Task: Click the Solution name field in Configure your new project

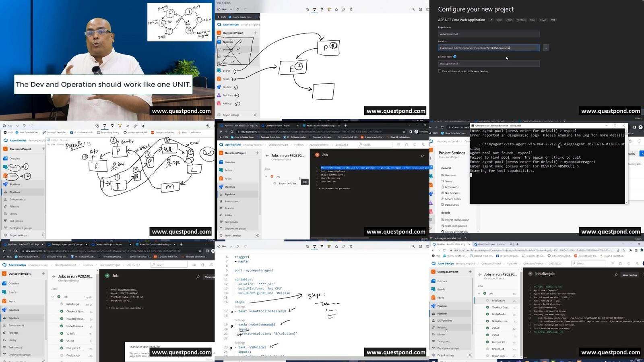Action: click(x=489, y=64)
